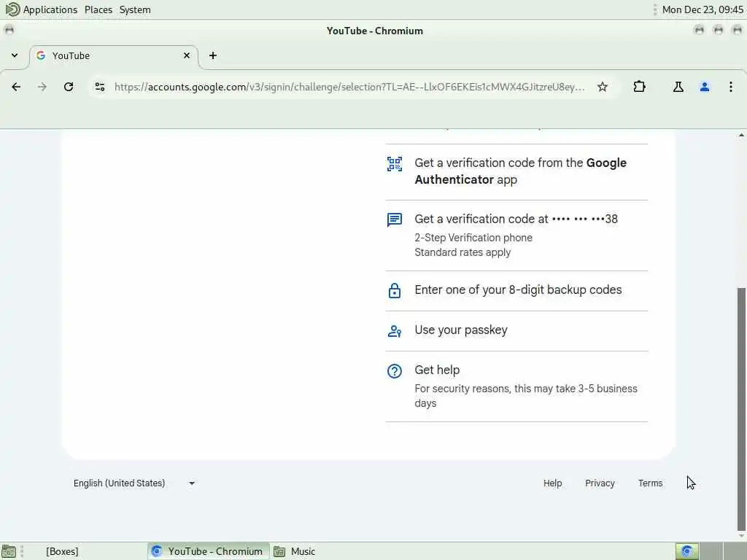Choose Enter one of your 8-digit backup codes
This screenshot has width=747, height=560.
coord(516,290)
